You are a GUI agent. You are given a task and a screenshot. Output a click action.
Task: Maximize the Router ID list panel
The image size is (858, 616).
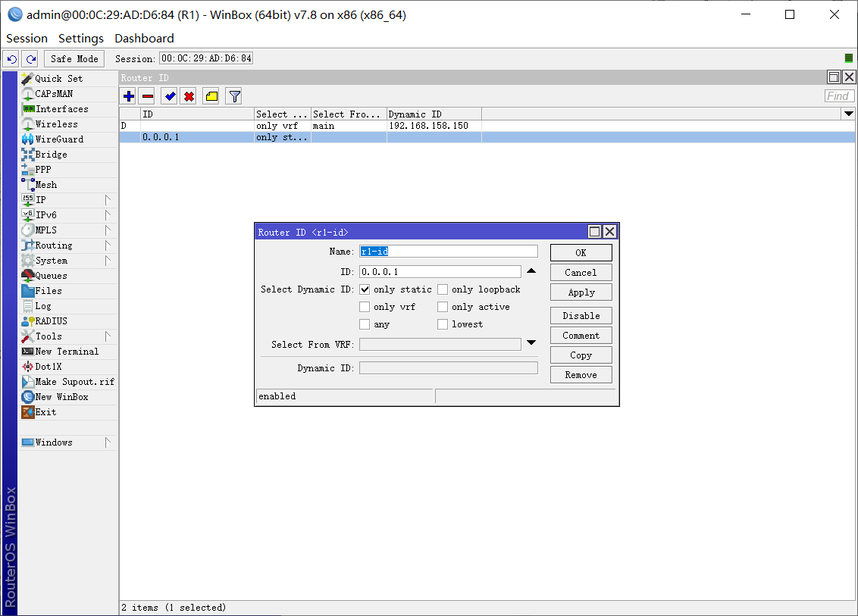point(834,77)
